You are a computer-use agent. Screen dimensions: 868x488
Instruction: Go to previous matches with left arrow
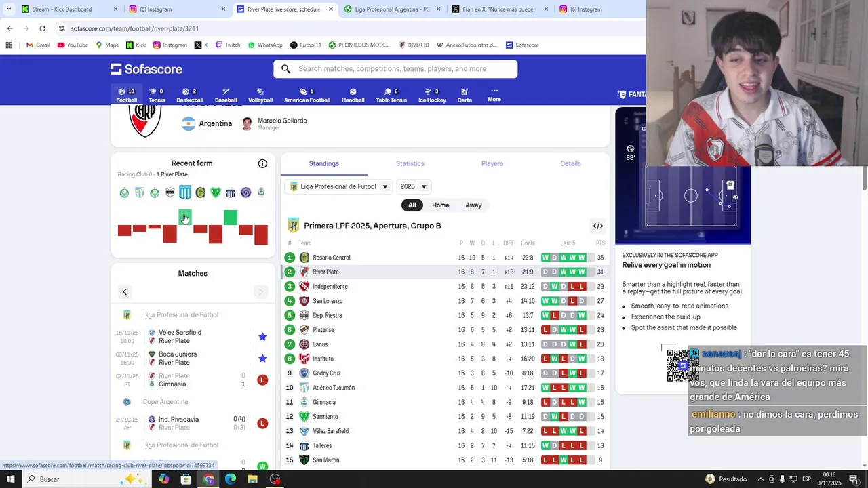click(125, 292)
